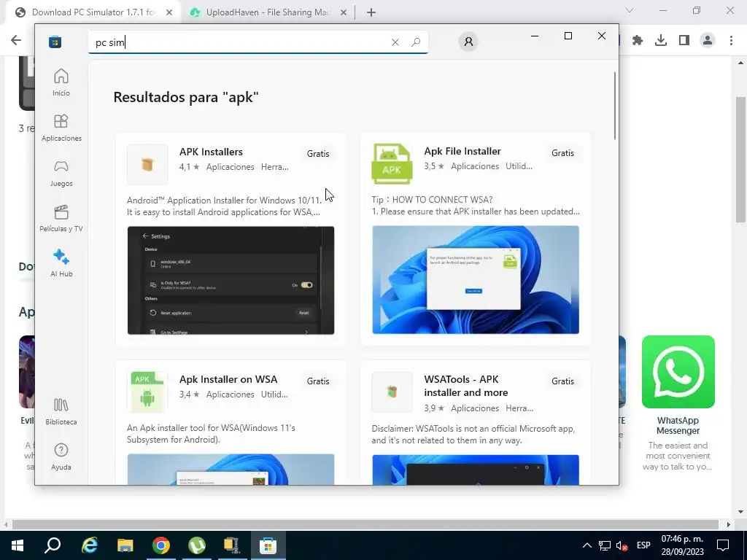
Task: Open WhatsApp Messenger icon in Chrome page
Action: (x=678, y=372)
